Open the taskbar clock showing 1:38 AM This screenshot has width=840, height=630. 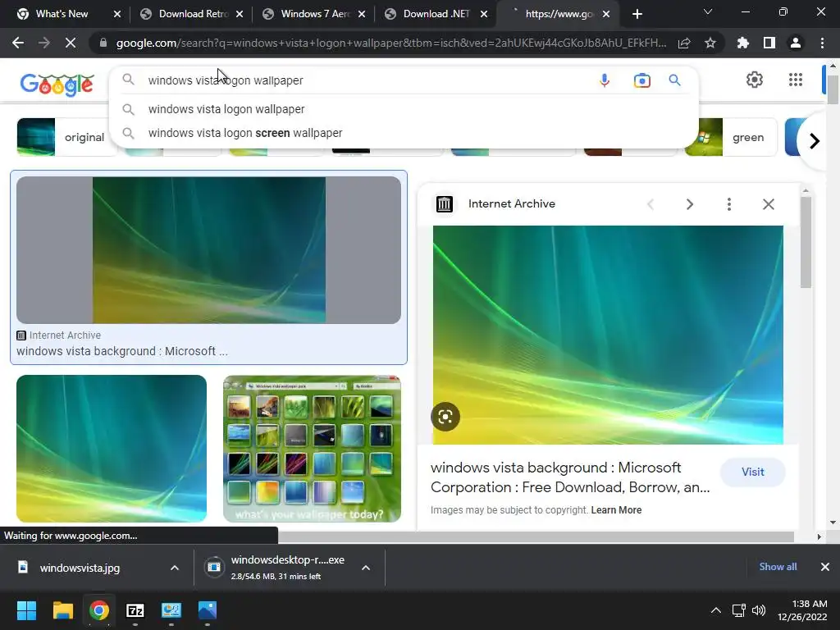802,610
